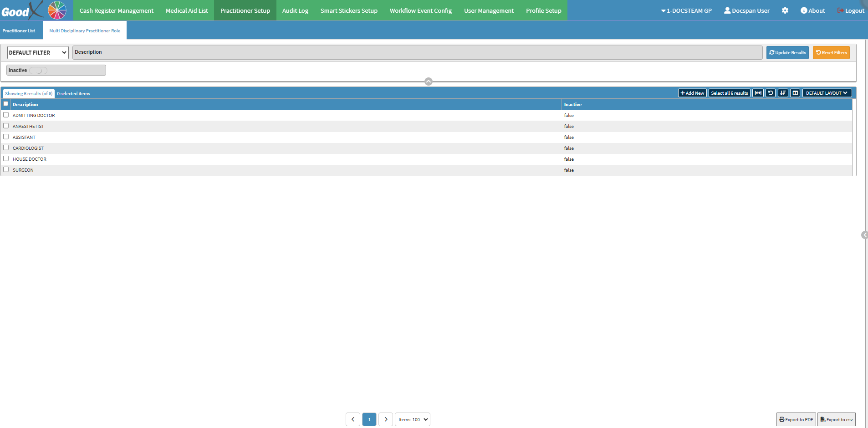Screen dimensions: 868x428
Task: Open the Medical Aid List menu
Action: (x=187, y=10)
